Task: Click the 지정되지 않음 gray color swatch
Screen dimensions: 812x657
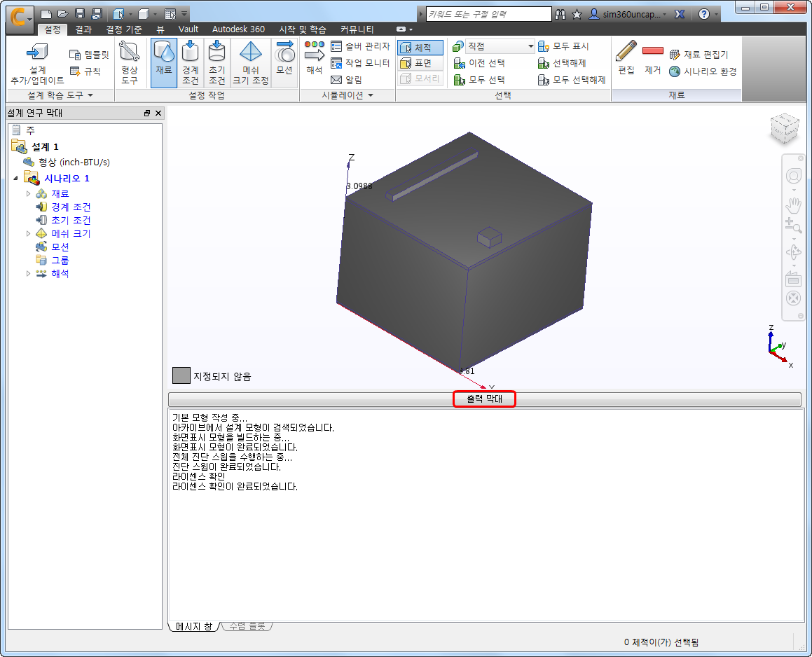Action: coord(181,375)
